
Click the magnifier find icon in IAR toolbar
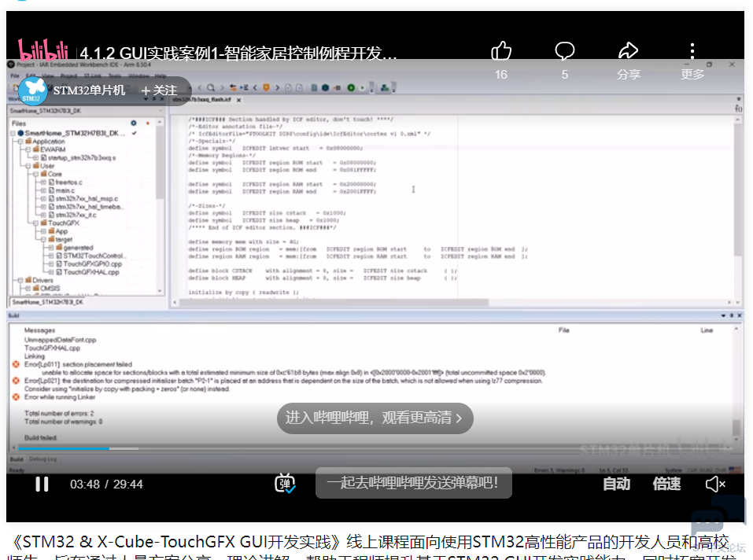point(210,88)
